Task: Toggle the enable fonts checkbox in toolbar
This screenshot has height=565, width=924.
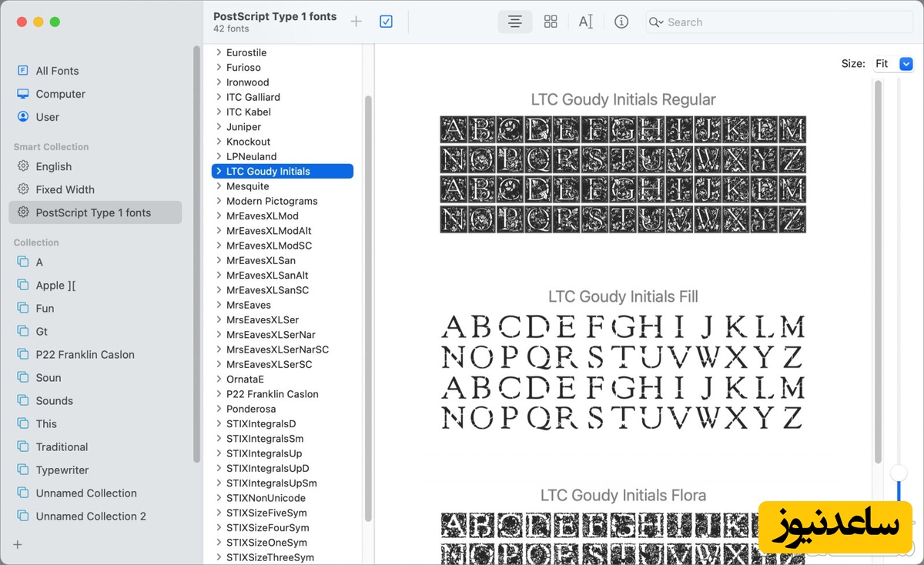Action: (387, 22)
